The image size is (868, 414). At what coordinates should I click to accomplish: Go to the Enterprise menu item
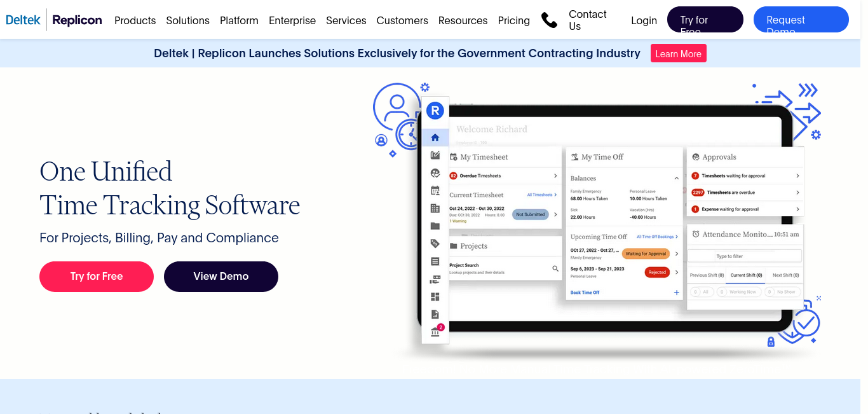[292, 20]
